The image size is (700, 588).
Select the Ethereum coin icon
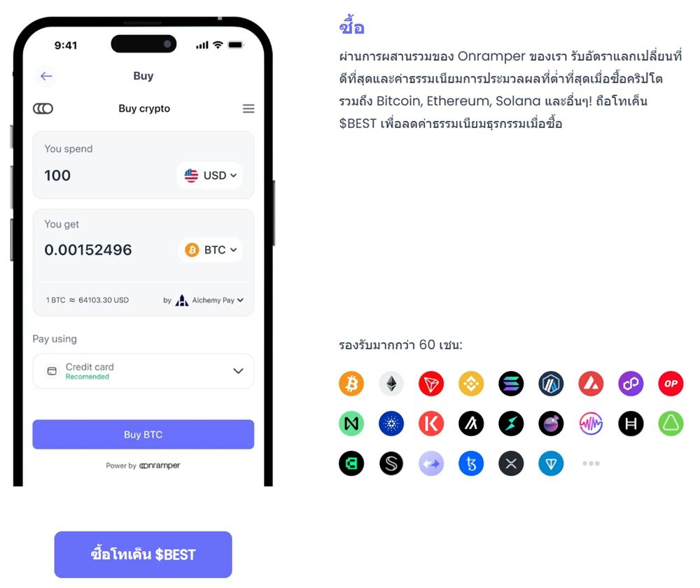[391, 384]
